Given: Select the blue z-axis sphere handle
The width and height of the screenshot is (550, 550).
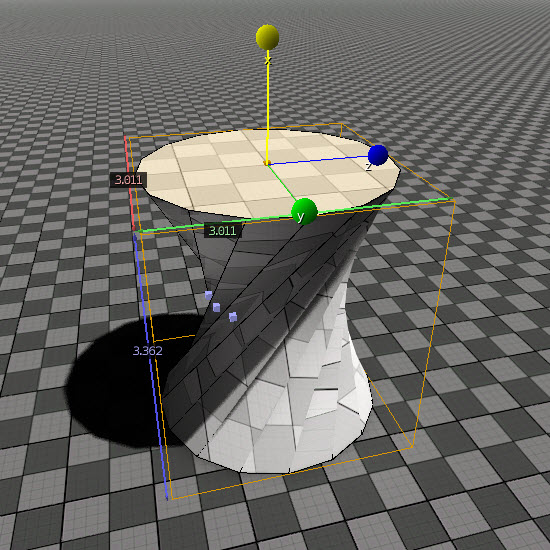Looking at the screenshot, I should 378,155.
